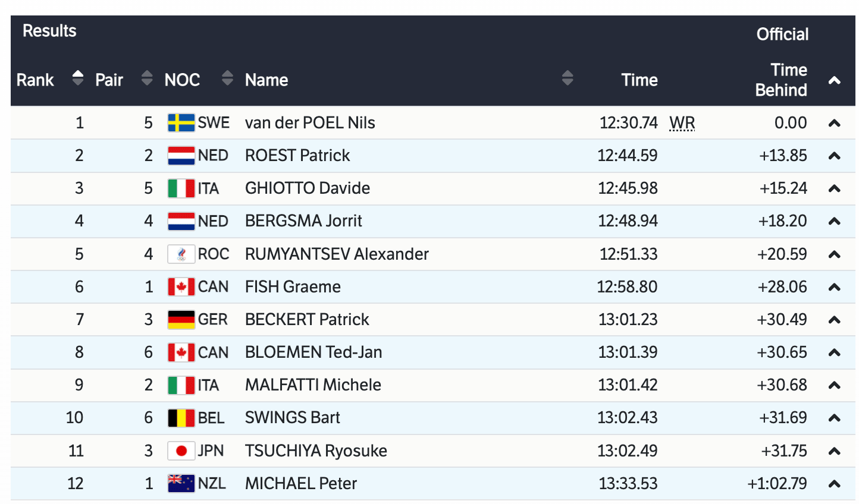Open BLOEMEN Ted-Jan athlete name

point(313,352)
